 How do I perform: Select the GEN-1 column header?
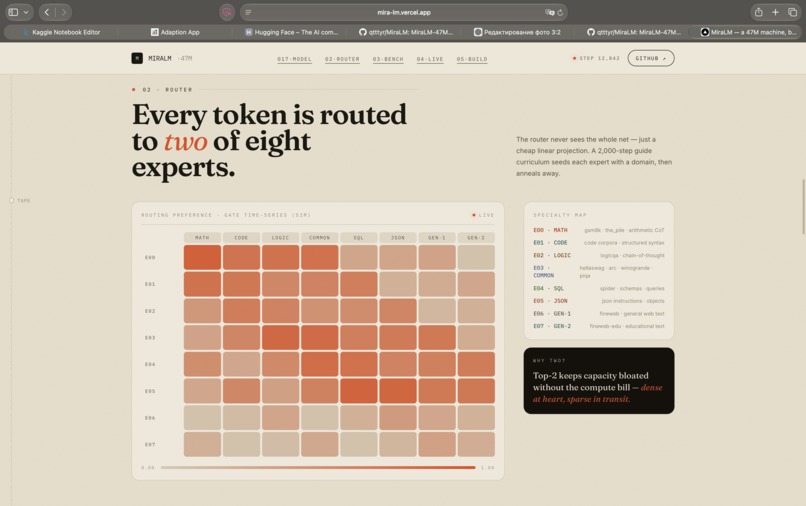point(437,238)
